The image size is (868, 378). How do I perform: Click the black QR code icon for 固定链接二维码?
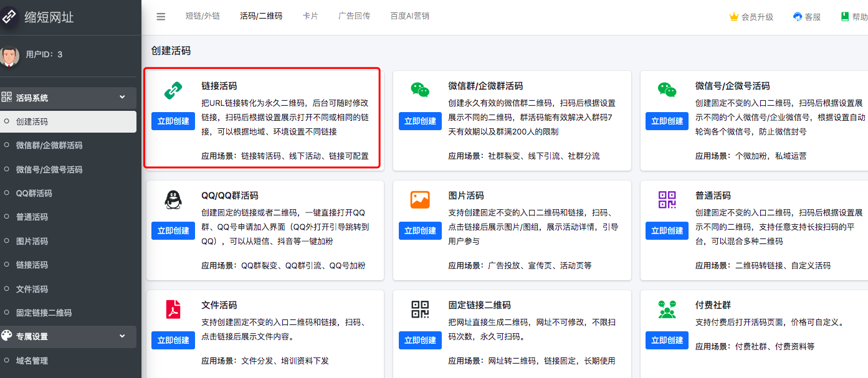click(420, 309)
